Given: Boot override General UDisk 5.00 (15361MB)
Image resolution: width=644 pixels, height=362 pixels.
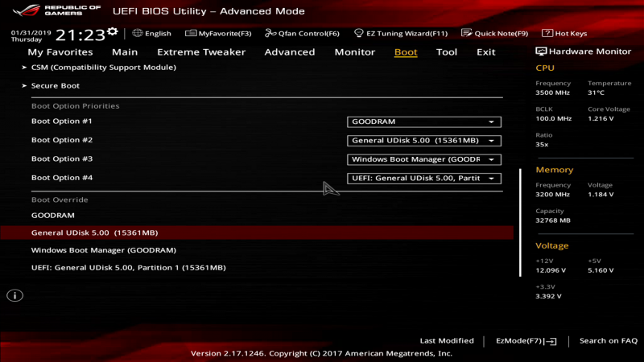Looking at the screenshot, I should click(x=257, y=232).
